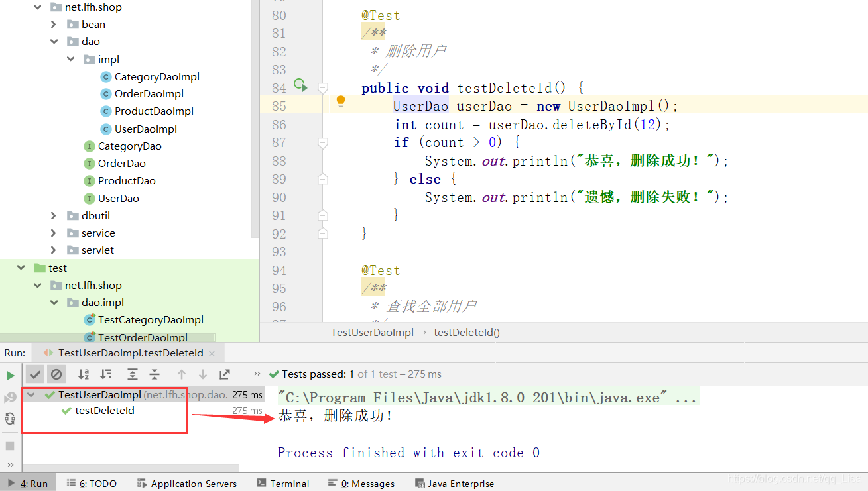Toggle show passed tests checkmark button

[35, 374]
